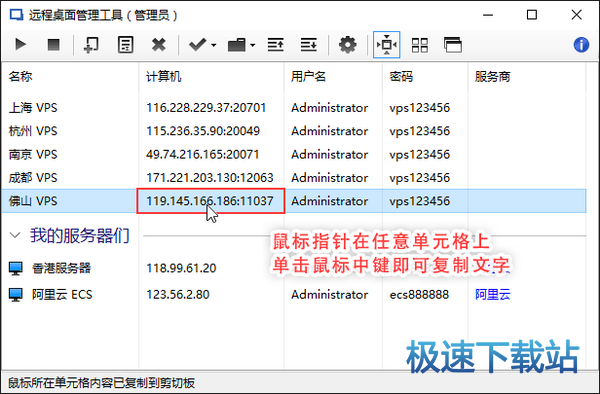
Task: Close the 远程桌面管理工具 window
Action: click(x=576, y=15)
